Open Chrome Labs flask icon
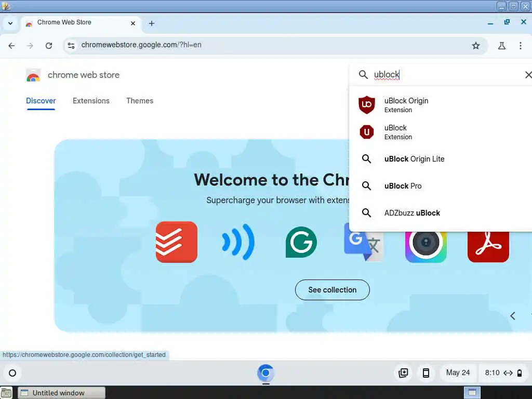 501,46
